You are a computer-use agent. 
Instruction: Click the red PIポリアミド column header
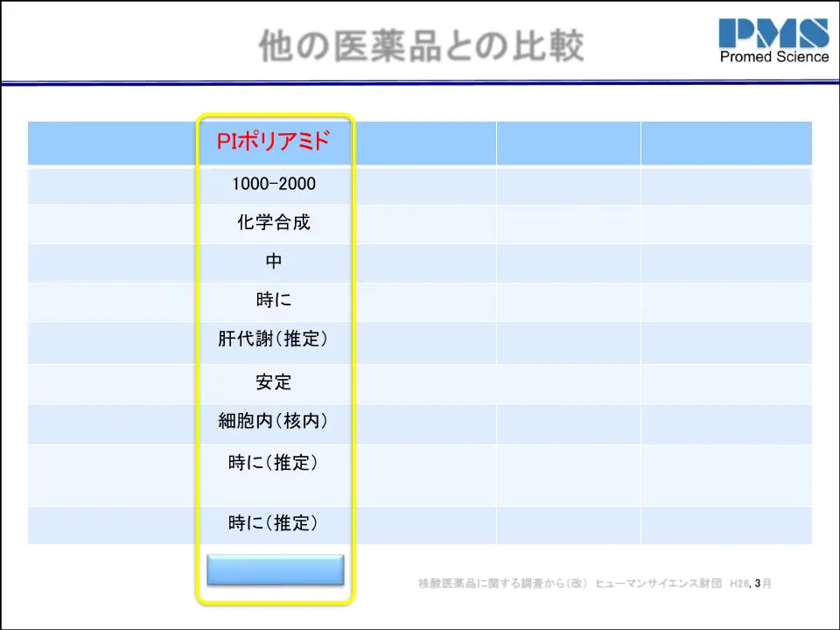pyautogui.click(x=274, y=142)
